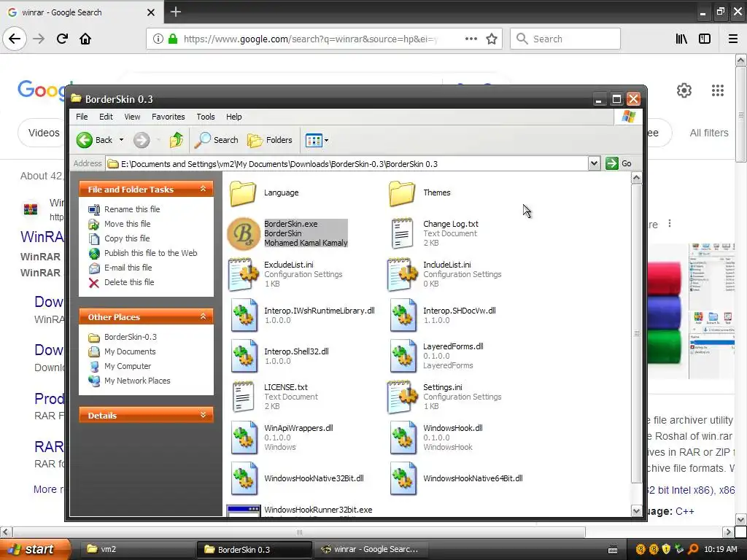Select the LayeredForms.dll icon
Viewport: 747px width, 560px height.
[x=403, y=356]
